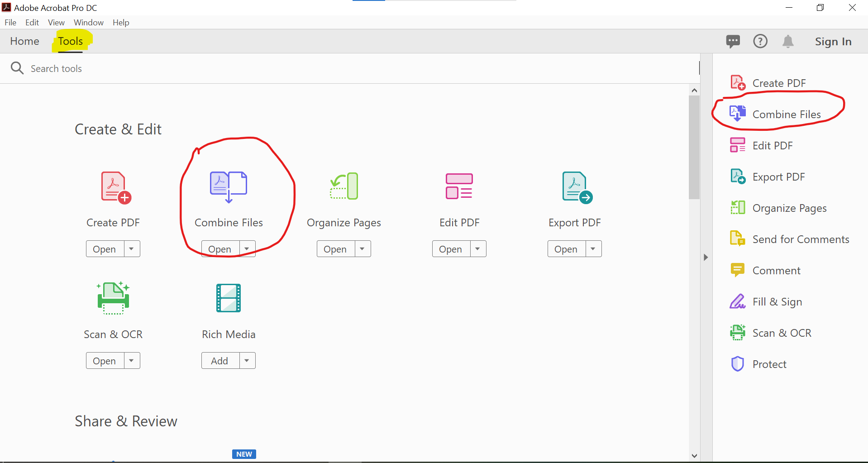Click the notifications bell icon
The image size is (868, 463).
click(x=788, y=42)
